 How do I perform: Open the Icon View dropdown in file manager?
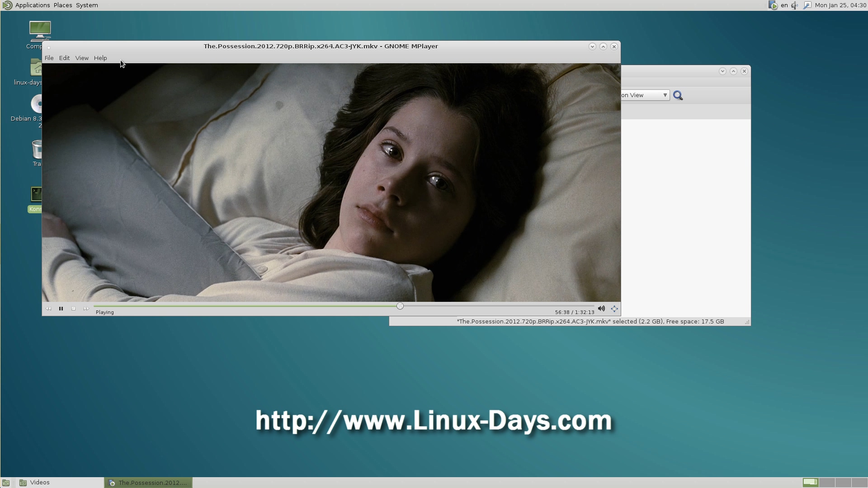[645, 95]
